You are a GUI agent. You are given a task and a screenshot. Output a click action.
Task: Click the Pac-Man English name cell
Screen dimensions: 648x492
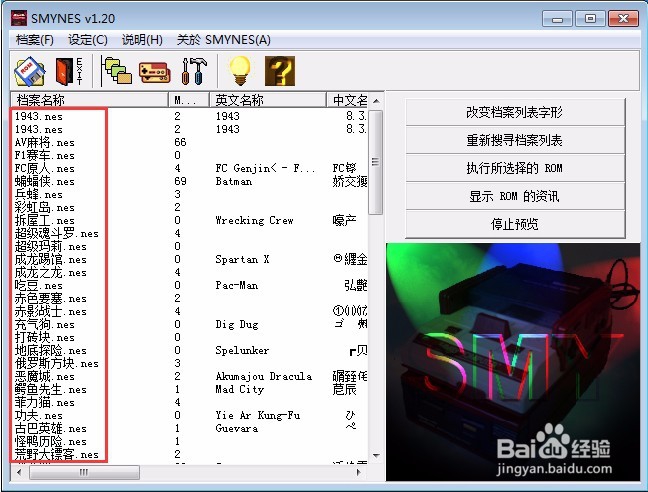(x=237, y=285)
